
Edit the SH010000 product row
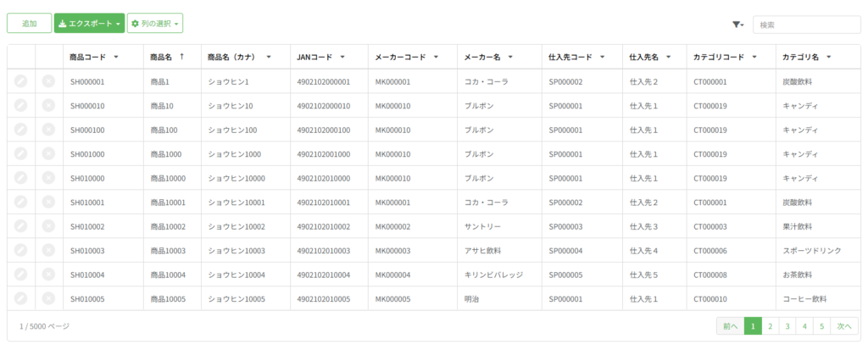coord(21,178)
